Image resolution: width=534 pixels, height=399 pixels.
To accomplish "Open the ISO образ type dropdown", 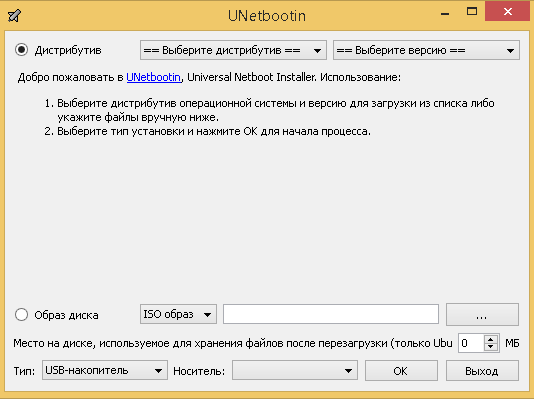I will coord(178,314).
